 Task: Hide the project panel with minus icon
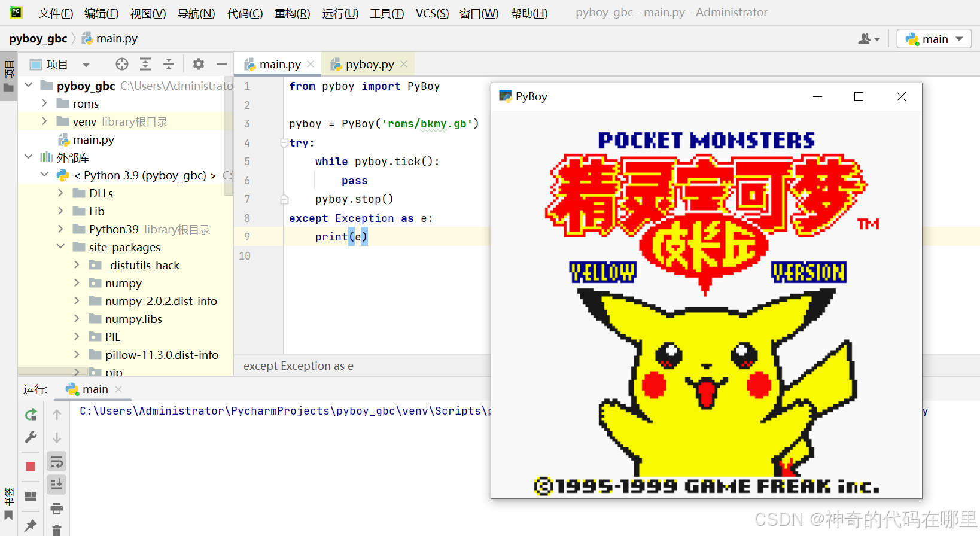(x=222, y=64)
